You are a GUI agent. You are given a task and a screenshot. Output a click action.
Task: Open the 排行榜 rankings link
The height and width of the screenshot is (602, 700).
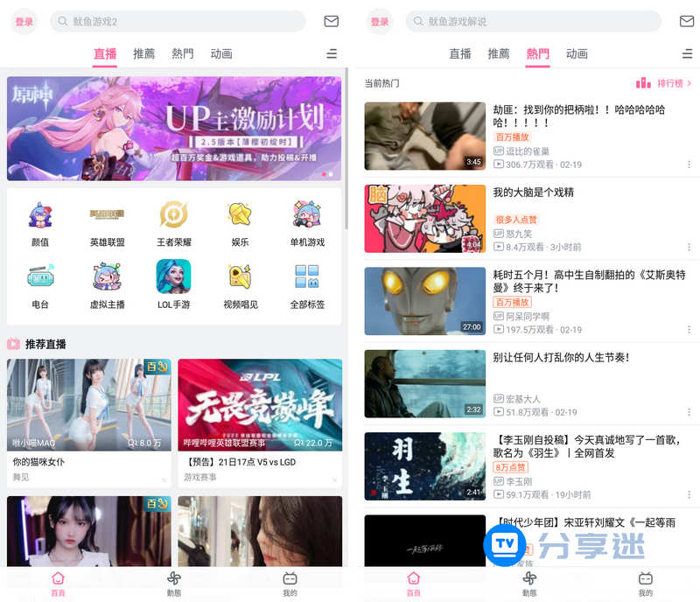point(668,82)
